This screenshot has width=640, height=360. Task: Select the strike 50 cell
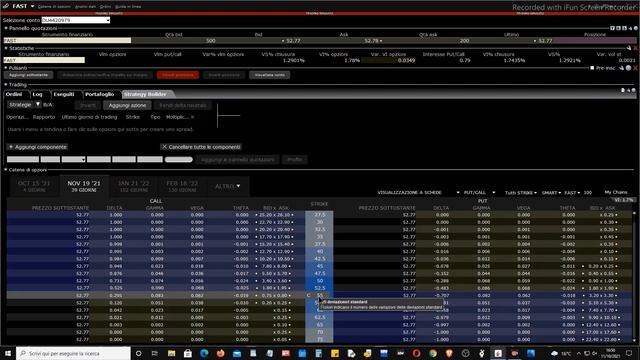(x=320, y=281)
